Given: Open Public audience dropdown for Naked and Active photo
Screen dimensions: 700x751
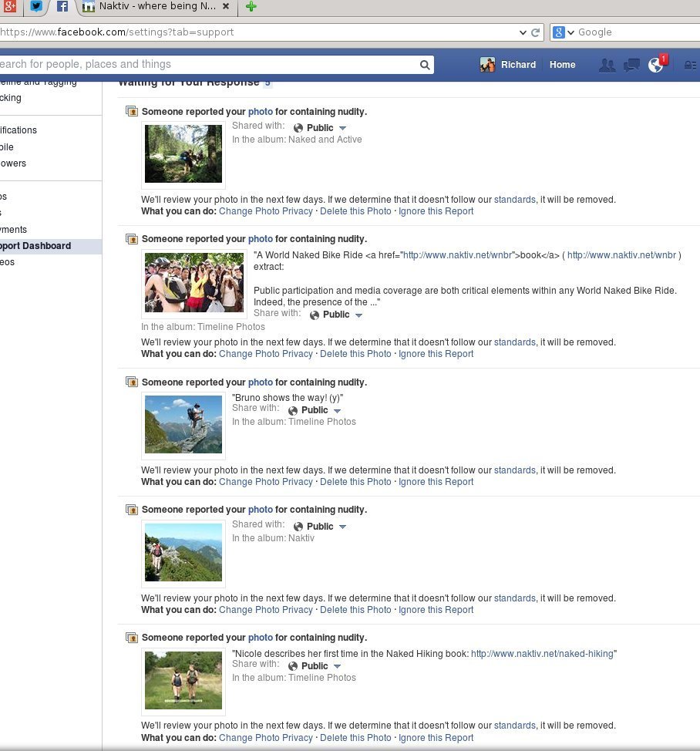Looking at the screenshot, I should [x=326, y=128].
